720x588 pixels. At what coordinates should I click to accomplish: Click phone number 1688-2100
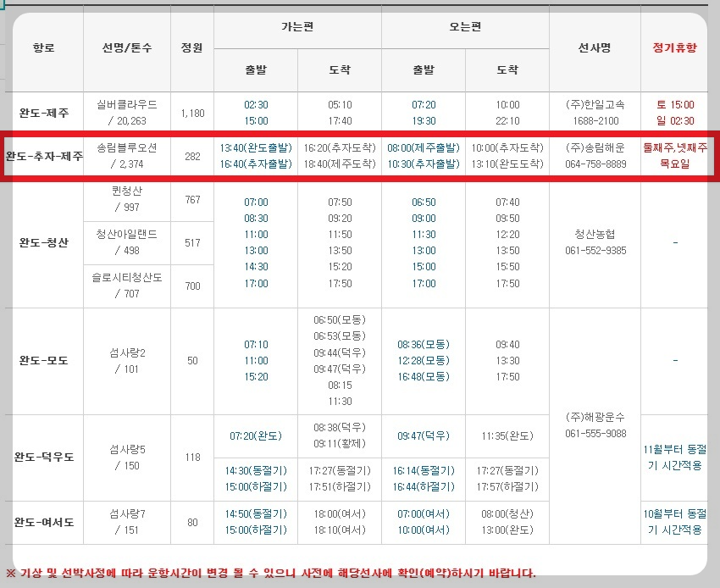[595, 121]
